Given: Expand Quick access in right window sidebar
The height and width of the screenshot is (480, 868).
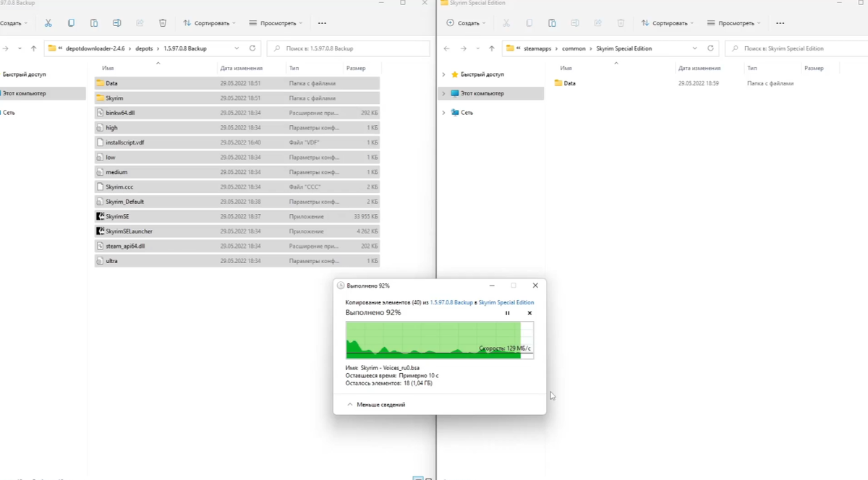Looking at the screenshot, I should [x=443, y=74].
